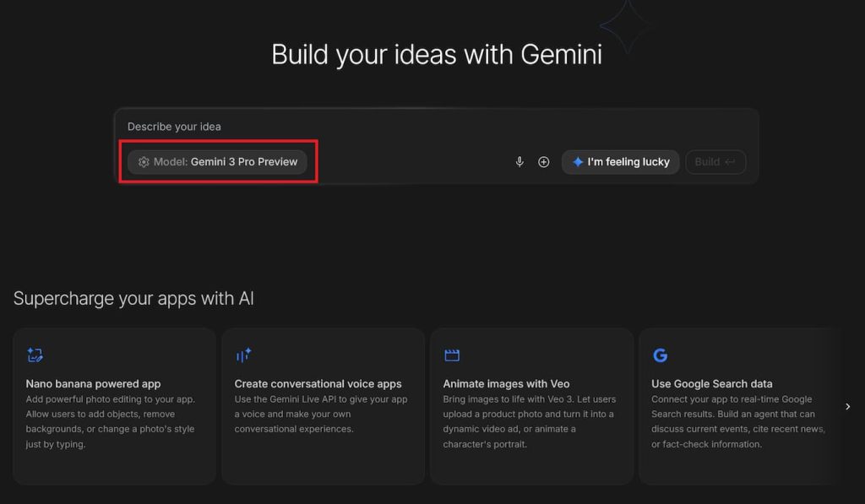Open the Use Google Search data card
Viewport: 865px width, 504px height.
point(739,406)
